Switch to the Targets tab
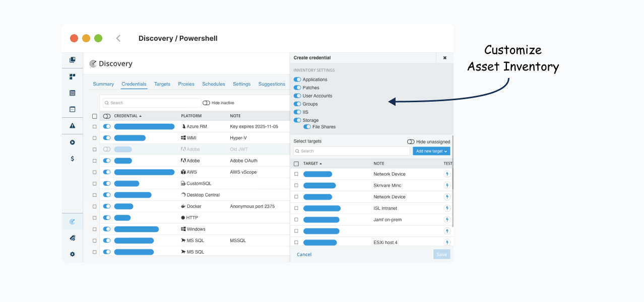Screen dimensions: 644x302 (x=162, y=84)
